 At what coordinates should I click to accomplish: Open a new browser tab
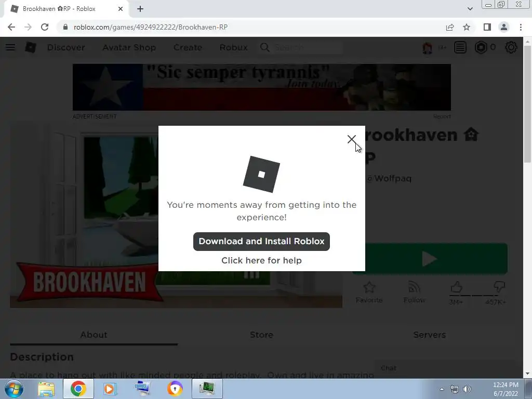(140, 9)
